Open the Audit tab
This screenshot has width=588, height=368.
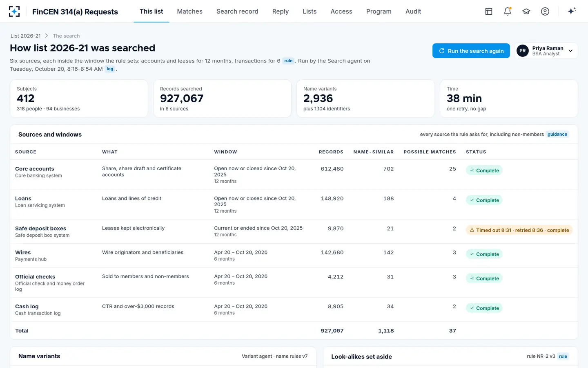tap(413, 11)
